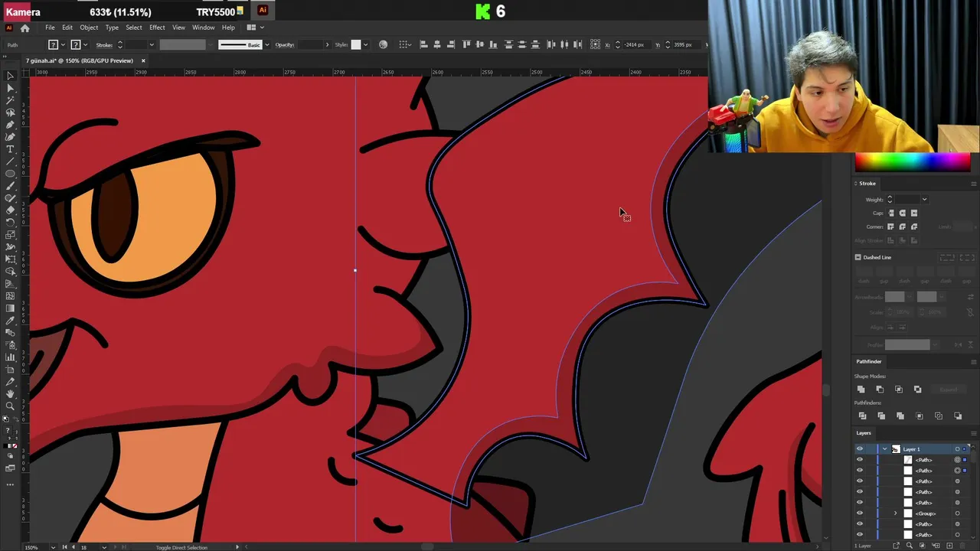Image resolution: width=980 pixels, height=551 pixels.
Task: Switch to the Pathfinder panel tab
Action: (869, 361)
